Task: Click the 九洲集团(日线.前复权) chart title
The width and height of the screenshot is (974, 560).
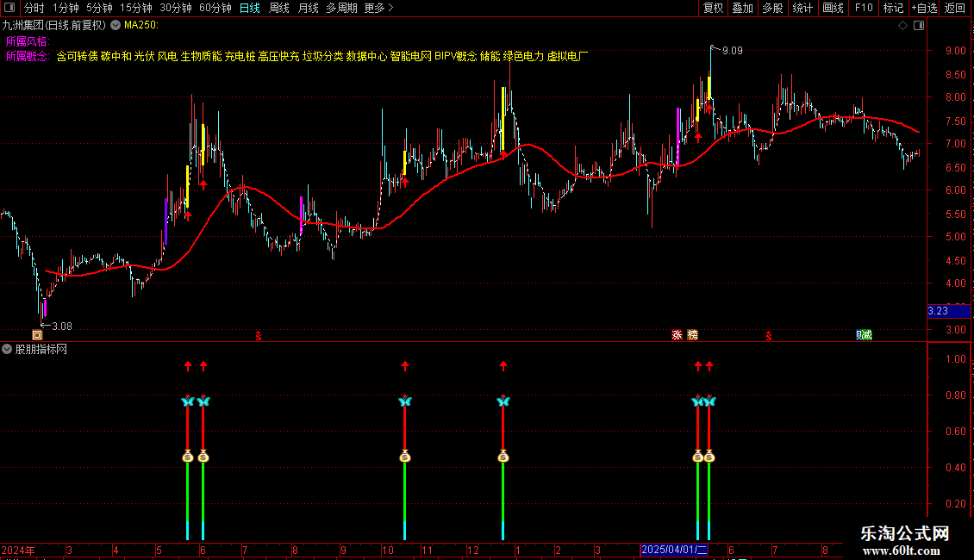Action: point(54,25)
